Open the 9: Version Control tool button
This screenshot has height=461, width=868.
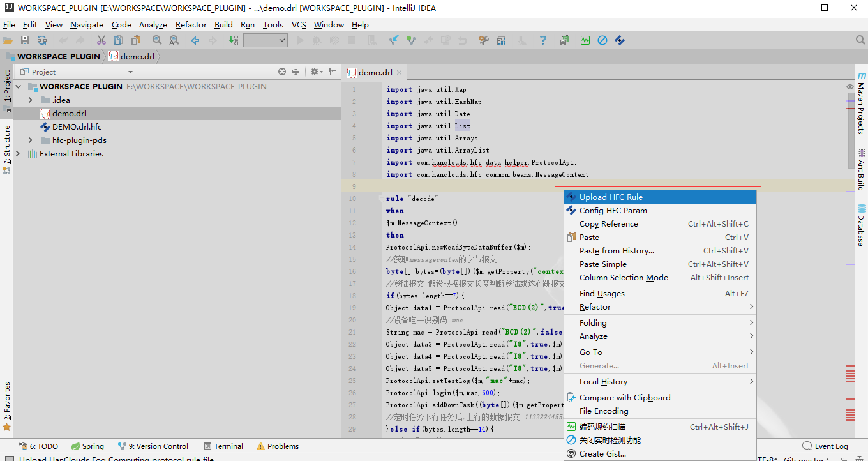[x=153, y=446]
